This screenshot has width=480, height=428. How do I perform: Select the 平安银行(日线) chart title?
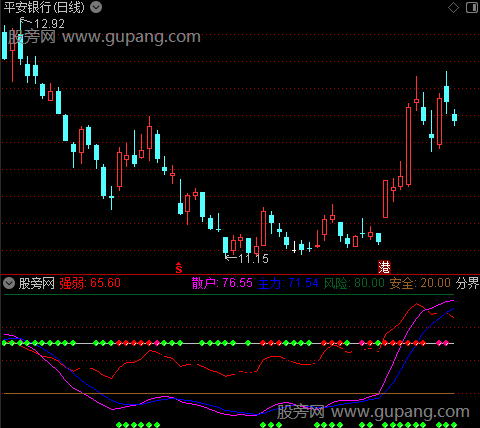coord(44,7)
